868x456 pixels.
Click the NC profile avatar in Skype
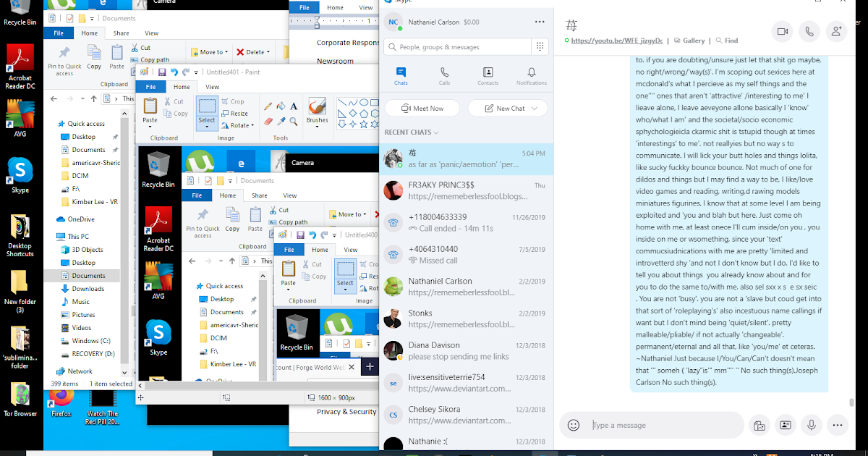pos(393,22)
